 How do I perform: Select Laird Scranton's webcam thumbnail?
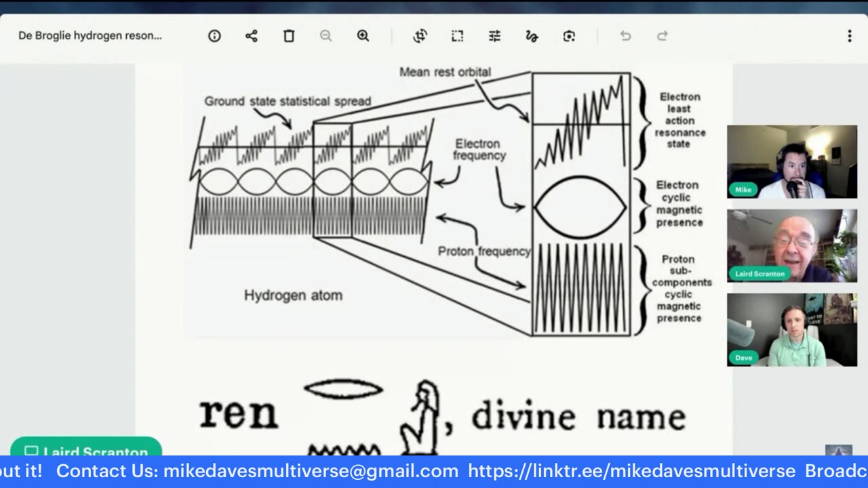tap(792, 245)
